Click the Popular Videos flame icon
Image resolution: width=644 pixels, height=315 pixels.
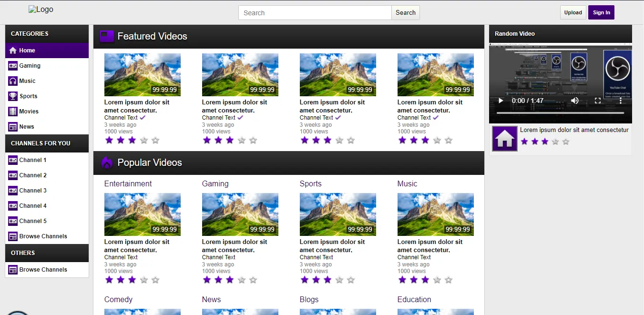tap(107, 163)
